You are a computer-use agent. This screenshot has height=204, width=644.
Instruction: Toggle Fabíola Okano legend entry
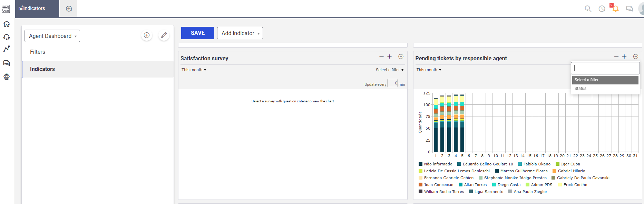534,164
